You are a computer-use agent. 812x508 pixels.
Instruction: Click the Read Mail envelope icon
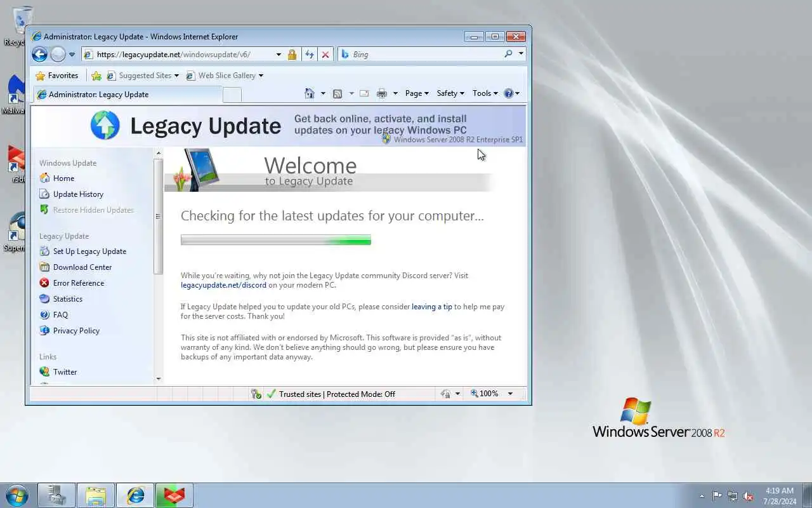(x=364, y=93)
